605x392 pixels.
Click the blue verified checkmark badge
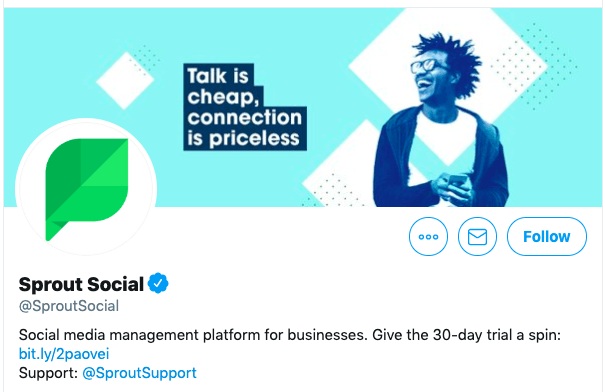coord(158,284)
